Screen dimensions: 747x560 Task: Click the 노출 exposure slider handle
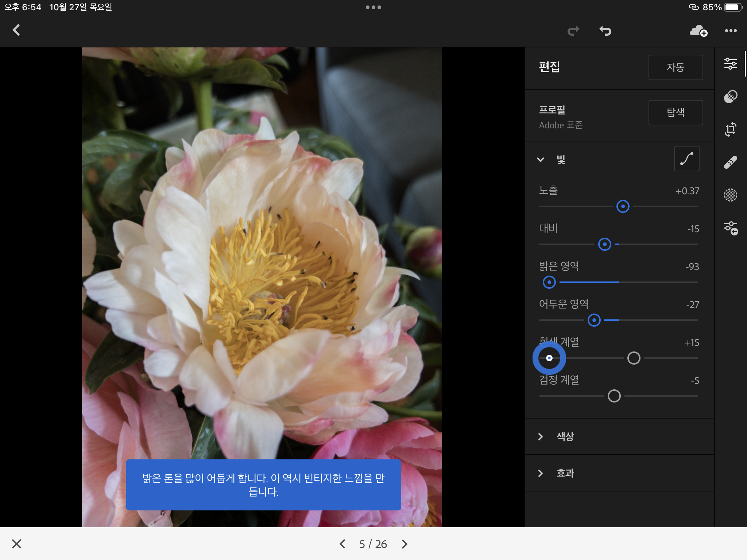[623, 206]
